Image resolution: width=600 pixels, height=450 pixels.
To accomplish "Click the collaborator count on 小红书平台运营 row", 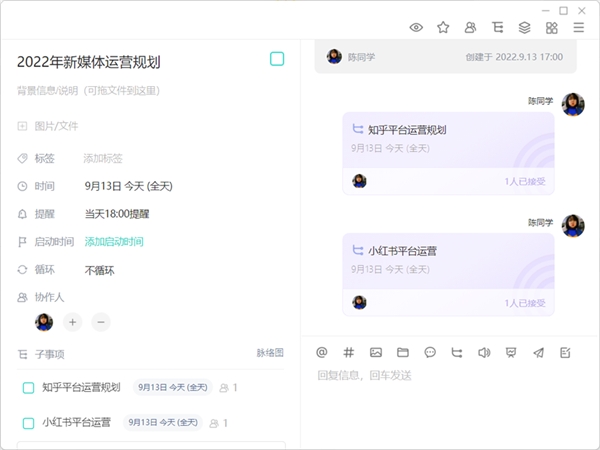I will [218, 423].
